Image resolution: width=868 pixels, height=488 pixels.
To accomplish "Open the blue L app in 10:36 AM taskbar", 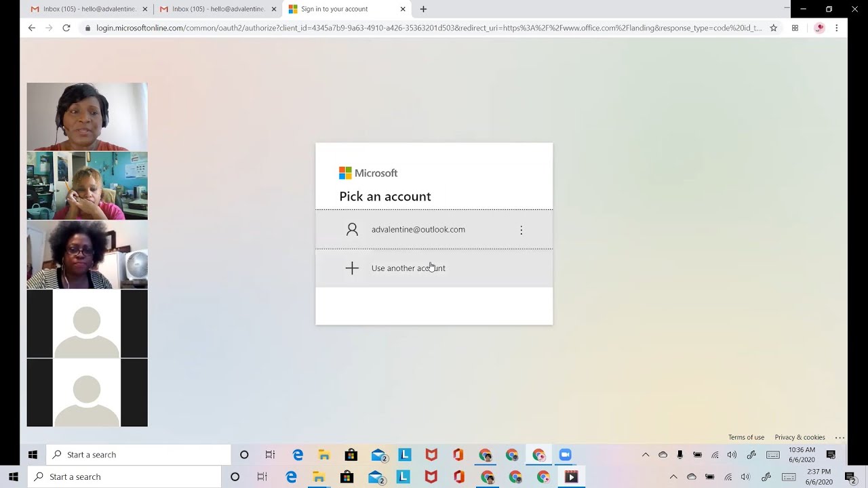I will click(x=405, y=455).
